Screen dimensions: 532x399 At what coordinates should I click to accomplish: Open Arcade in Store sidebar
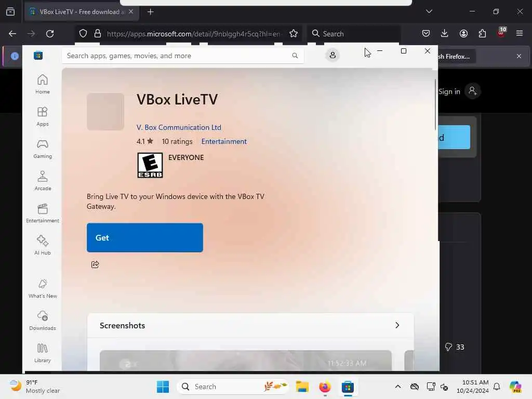coord(43,181)
